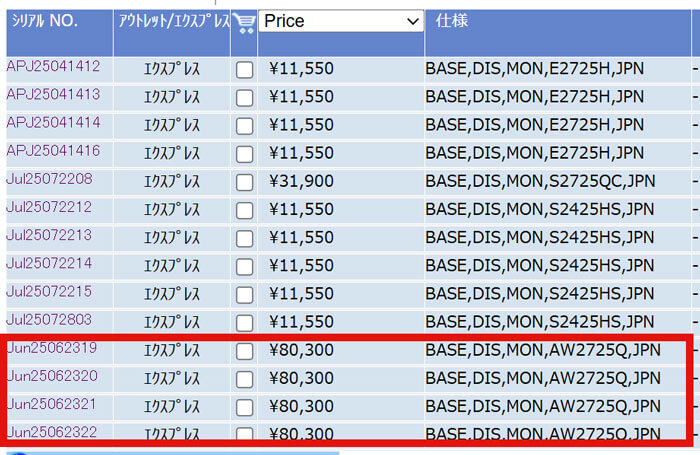
Task: Tick checkbox for Jun25062320
Action: coord(245,379)
